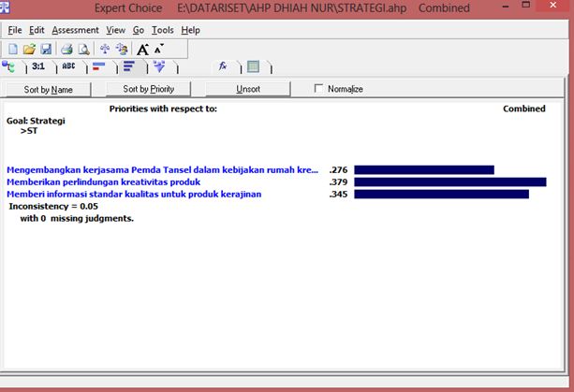
Task: Click the .276 priority value
Action: point(338,170)
